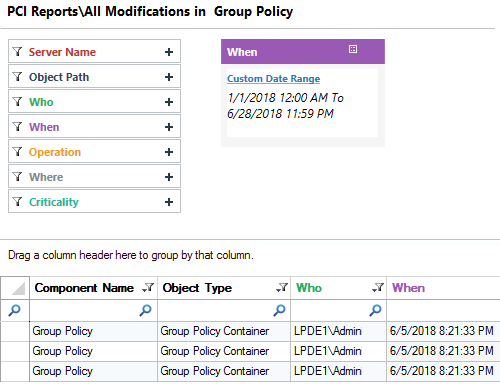Viewport: 500px width, 392px height.
Task: Sort by the When column header
Action: tap(408, 288)
